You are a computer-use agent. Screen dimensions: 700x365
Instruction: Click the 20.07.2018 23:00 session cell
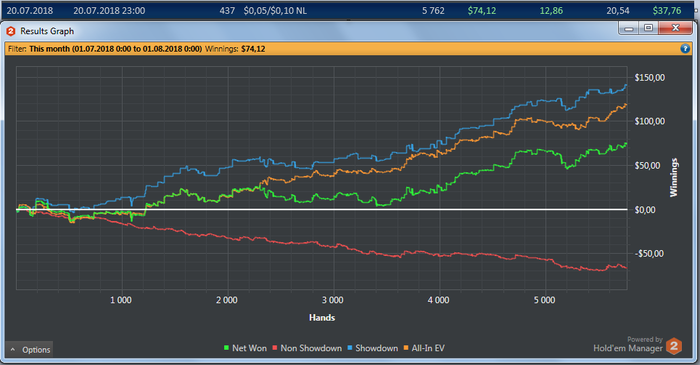(109, 11)
